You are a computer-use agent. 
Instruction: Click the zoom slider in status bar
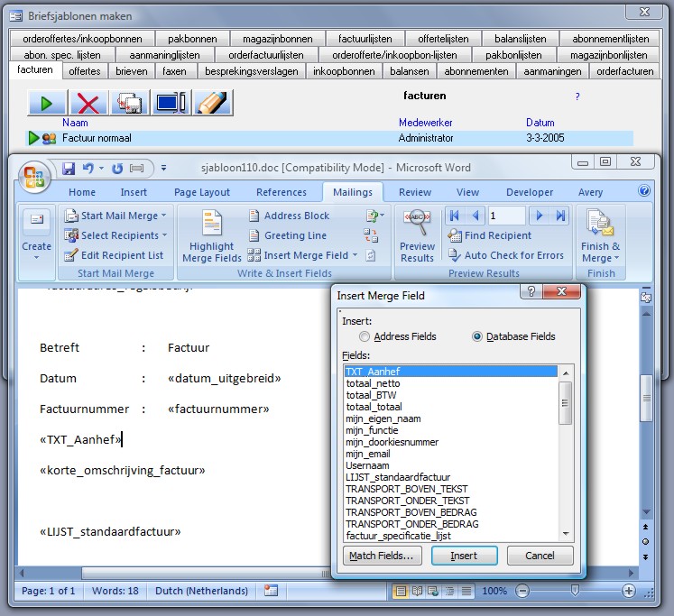(x=575, y=591)
